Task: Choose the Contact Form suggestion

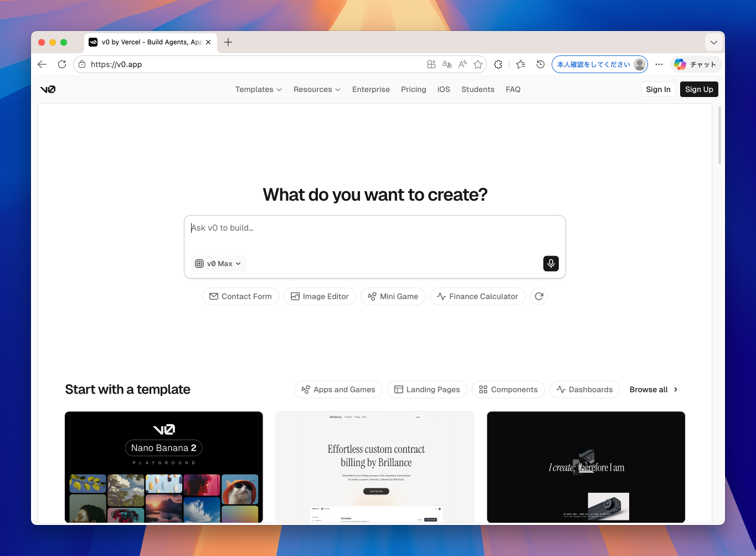Action: click(x=240, y=297)
